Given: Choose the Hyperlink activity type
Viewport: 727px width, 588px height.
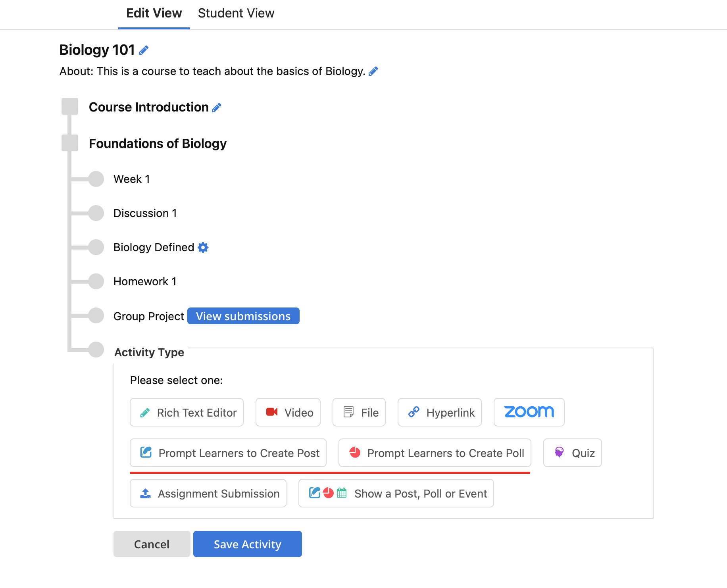Looking at the screenshot, I should (x=440, y=412).
